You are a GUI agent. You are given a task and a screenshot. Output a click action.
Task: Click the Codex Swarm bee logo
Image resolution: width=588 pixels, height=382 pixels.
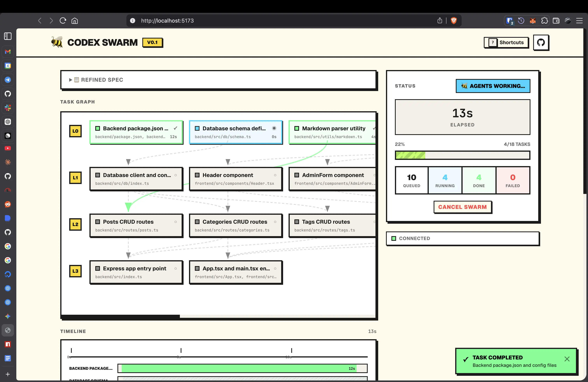[57, 42]
